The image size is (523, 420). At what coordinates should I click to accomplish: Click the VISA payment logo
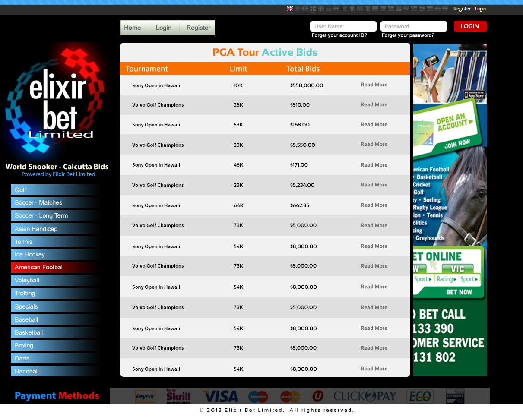pyautogui.click(x=220, y=396)
